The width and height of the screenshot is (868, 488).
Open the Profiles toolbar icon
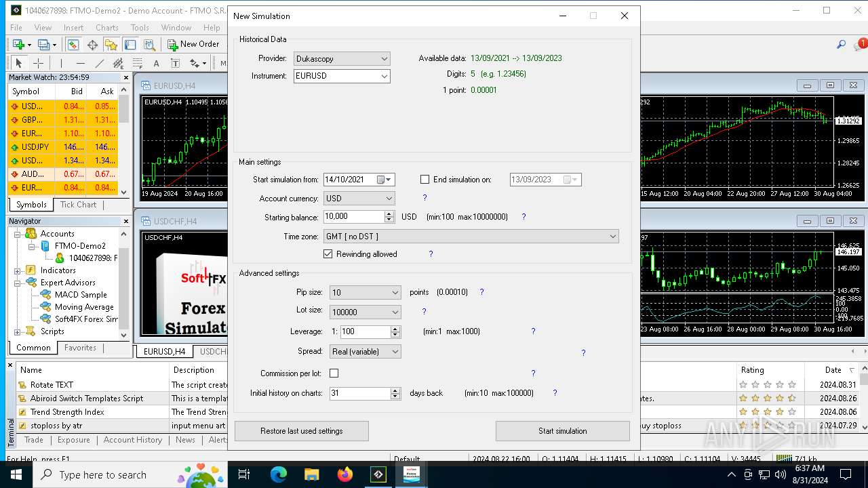(x=45, y=44)
